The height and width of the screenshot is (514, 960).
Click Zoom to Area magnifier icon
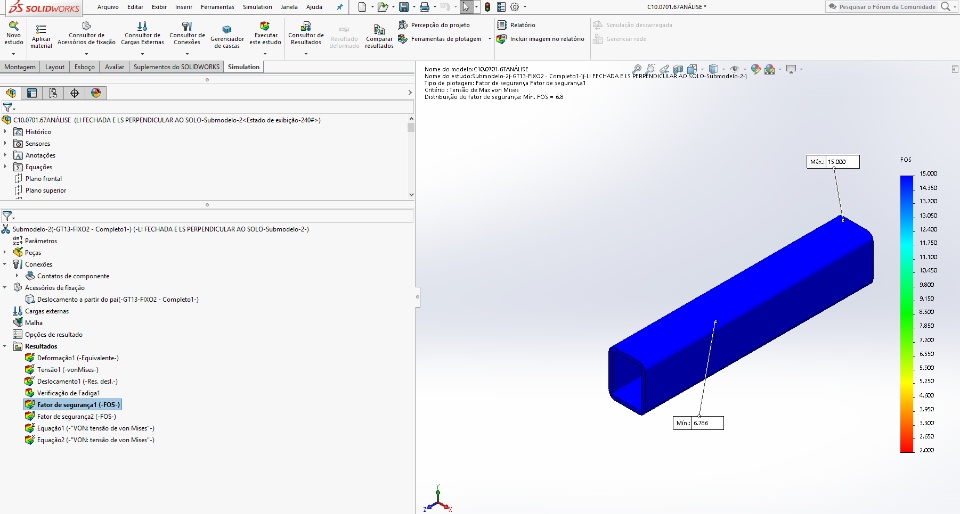pyautogui.click(x=650, y=69)
